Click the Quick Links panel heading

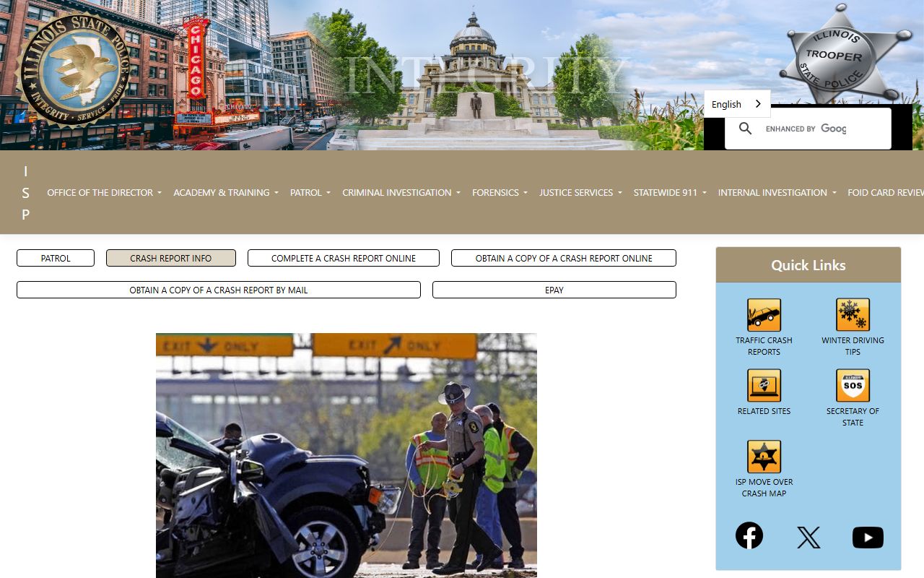coord(808,265)
